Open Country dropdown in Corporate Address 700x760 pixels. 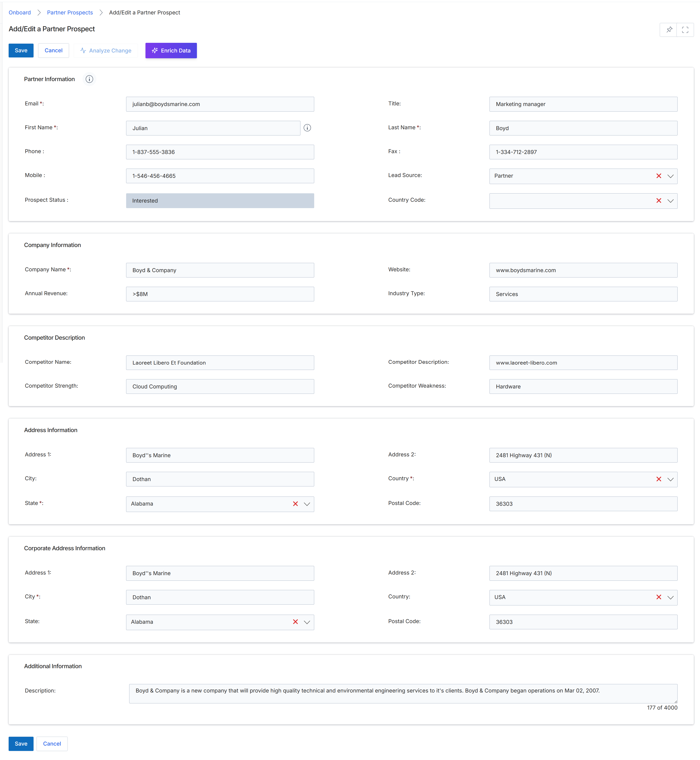[670, 598]
